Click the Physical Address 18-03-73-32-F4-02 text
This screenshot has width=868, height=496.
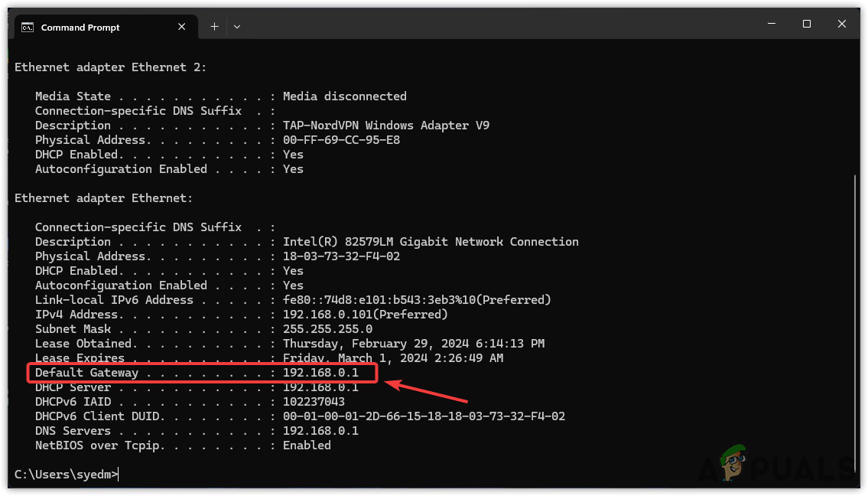(x=341, y=256)
